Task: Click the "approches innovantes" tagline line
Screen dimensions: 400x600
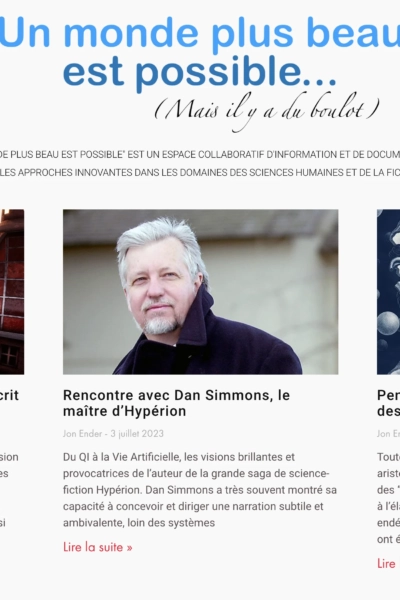Action: pyautogui.click(x=200, y=173)
